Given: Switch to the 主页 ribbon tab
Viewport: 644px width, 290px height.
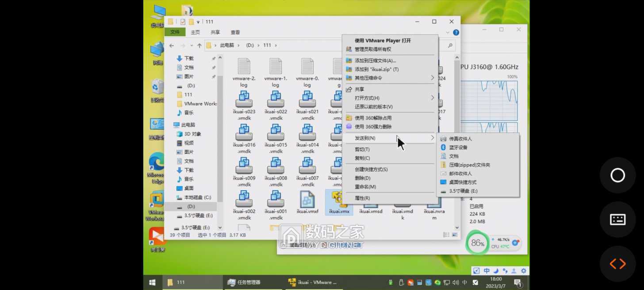Looking at the screenshot, I should (195, 32).
